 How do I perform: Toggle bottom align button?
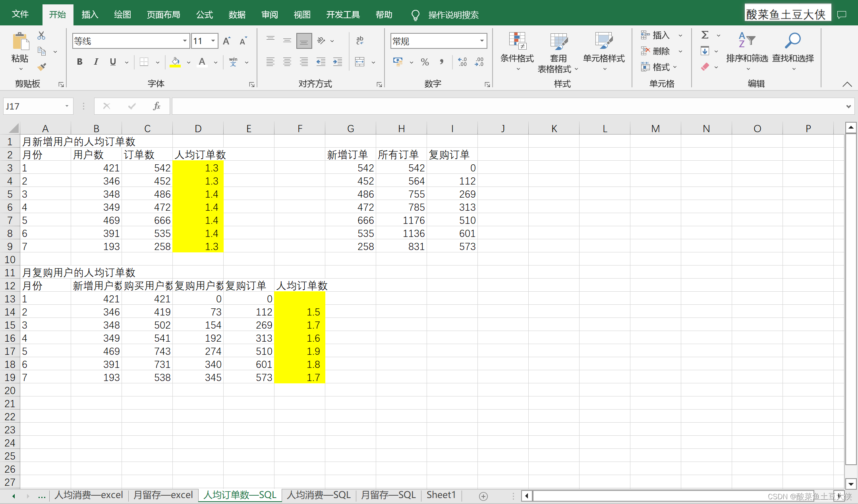tap(304, 41)
